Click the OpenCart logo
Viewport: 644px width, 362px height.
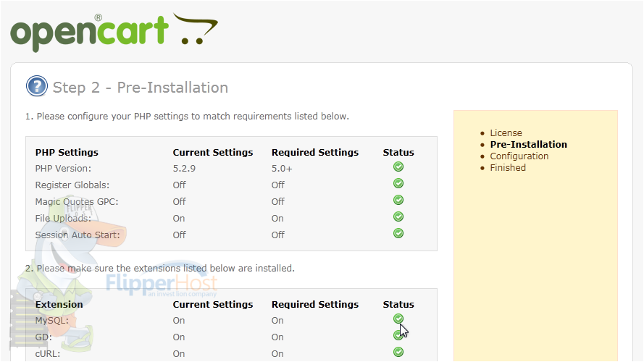point(114,32)
